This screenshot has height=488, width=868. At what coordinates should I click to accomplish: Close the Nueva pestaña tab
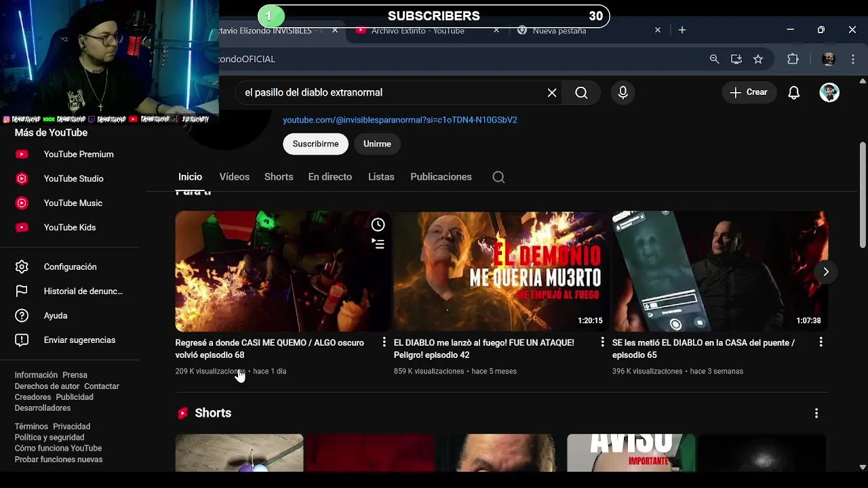point(657,30)
